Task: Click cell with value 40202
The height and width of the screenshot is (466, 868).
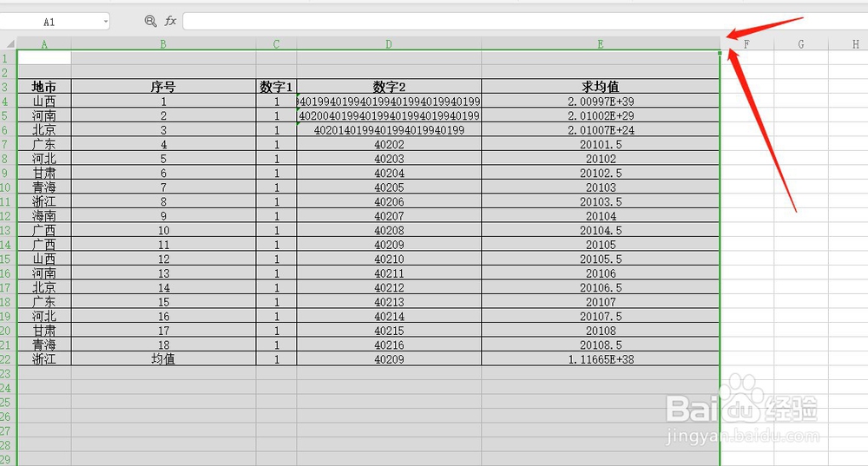Action: (x=389, y=144)
